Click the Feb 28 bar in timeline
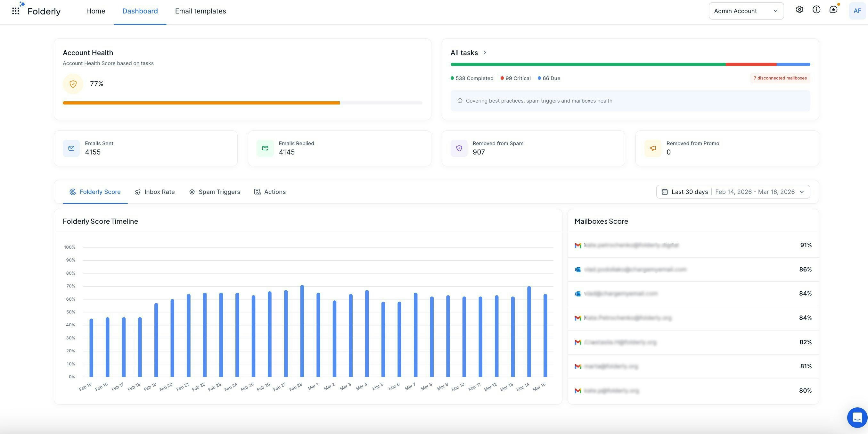Image resolution: width=868 pixels, height=434 pixels. tap(302, 331)
